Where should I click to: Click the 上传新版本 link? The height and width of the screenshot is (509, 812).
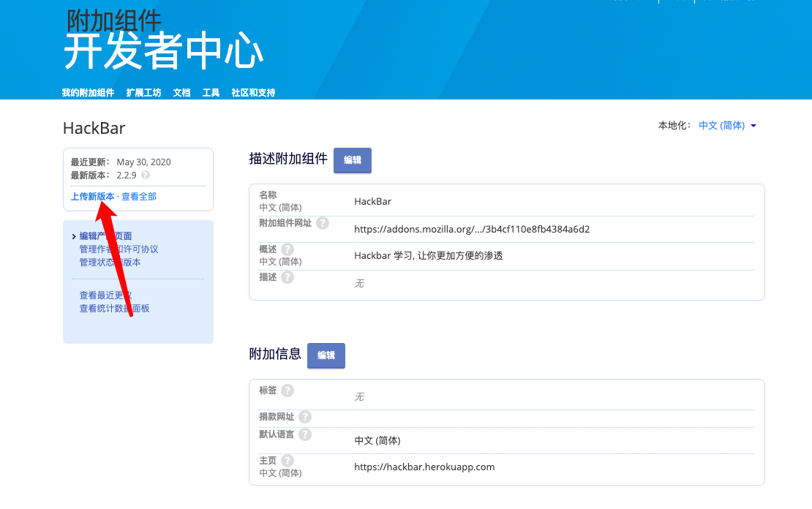(93, 197)
